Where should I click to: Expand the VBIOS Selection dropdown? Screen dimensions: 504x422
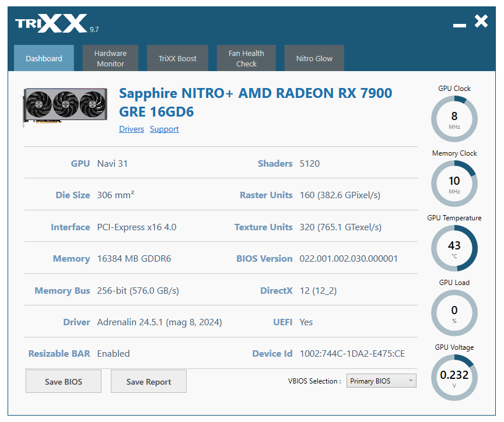(381, 381)
